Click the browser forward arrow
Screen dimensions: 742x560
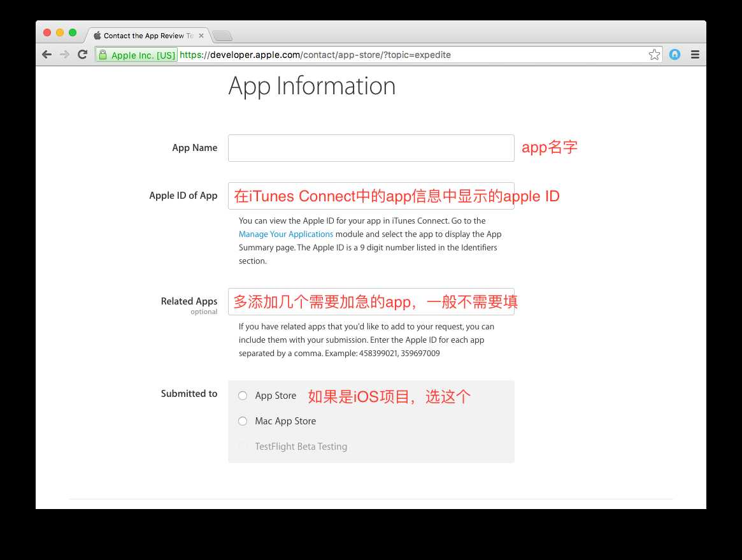click(x=65, y=54)
